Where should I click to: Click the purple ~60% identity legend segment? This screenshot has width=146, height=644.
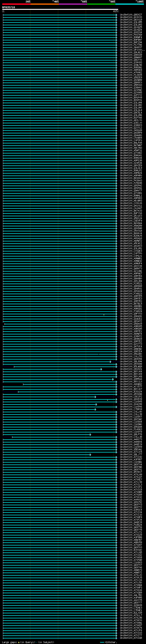(73, 4)
